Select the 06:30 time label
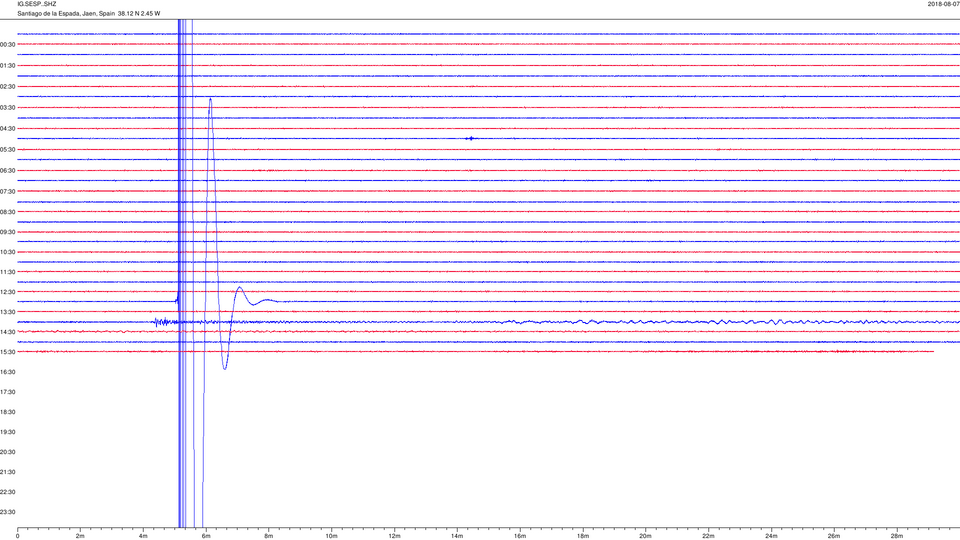 8,171
